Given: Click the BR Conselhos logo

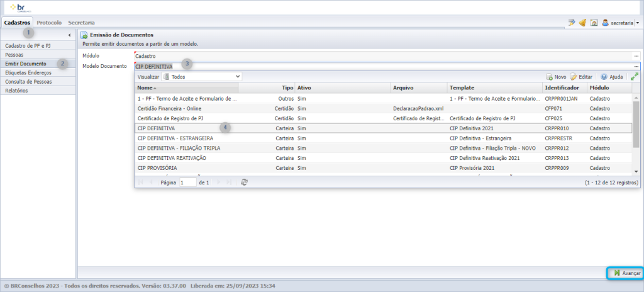Looking at the screenshot, I should (x=20, y=8).
